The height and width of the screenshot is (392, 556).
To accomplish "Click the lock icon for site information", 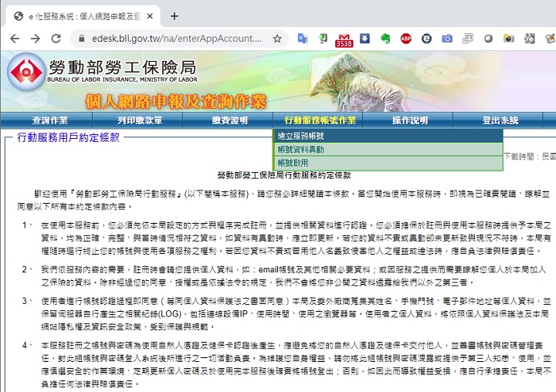I will (82, 39).
